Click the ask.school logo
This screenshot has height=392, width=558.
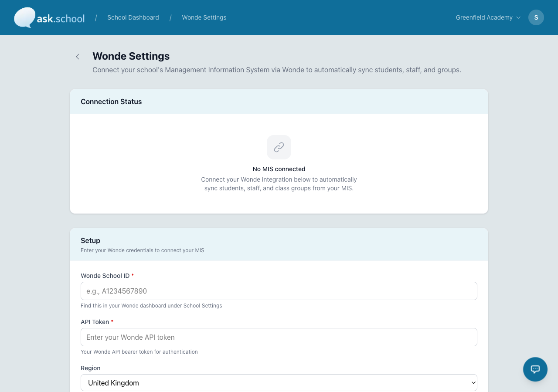click(49, 17)
